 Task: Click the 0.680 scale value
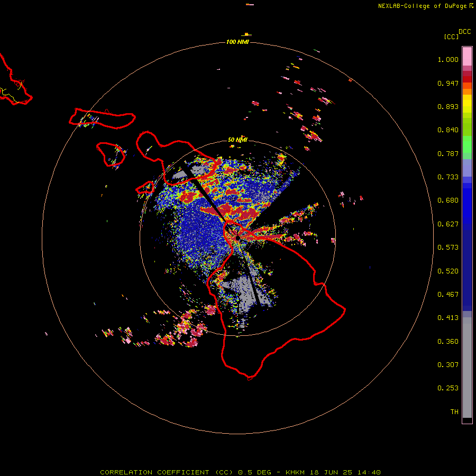[448, 200]
